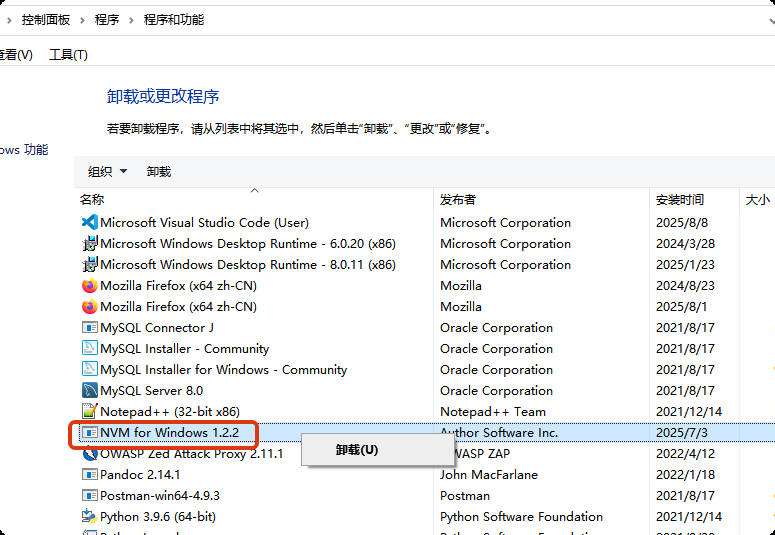Open the 组织 dropdown
Viewport: 775px width, 535px height.
(107, 172)
